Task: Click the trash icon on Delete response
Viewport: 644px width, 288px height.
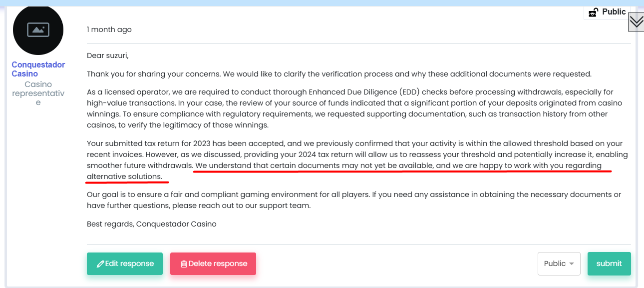Action: [x=184, y=264]
